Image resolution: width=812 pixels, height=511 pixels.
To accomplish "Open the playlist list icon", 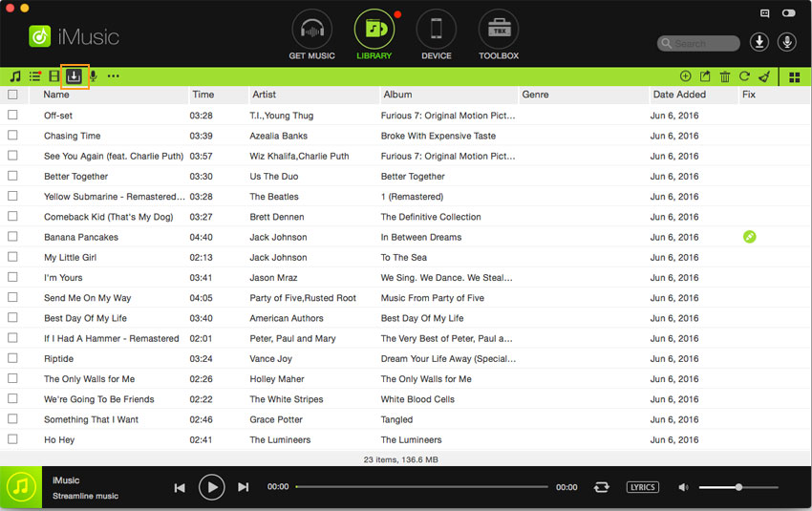I will 35,76.
